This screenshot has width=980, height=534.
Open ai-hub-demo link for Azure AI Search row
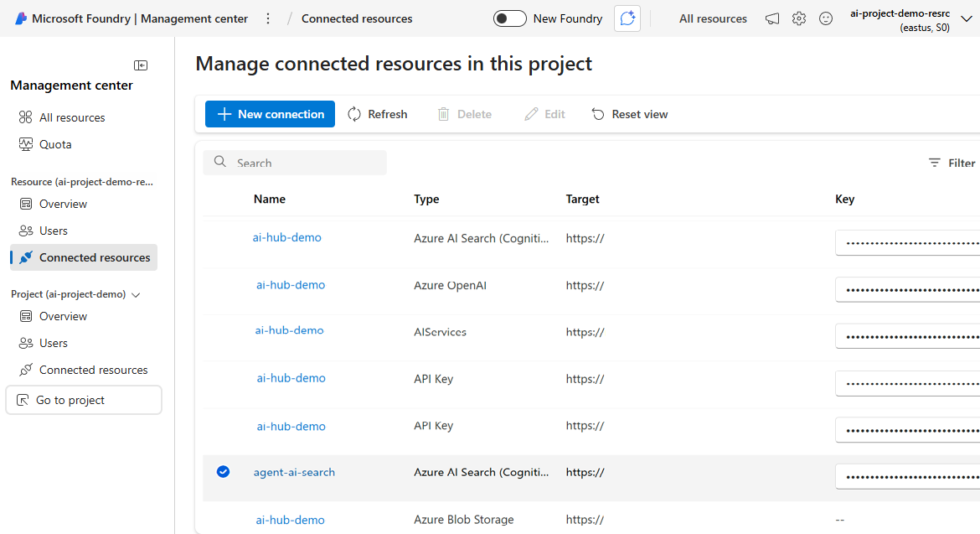point(286,237)
